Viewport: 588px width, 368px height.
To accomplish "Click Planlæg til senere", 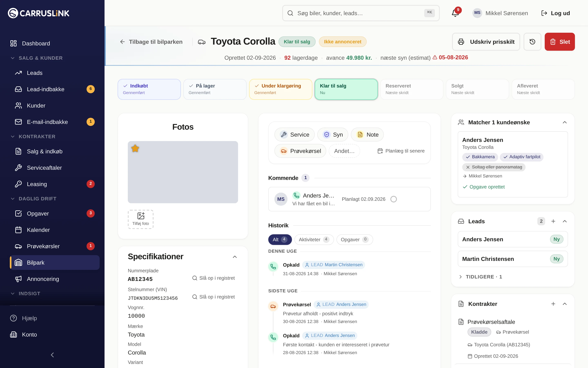I will coord(401,151).
